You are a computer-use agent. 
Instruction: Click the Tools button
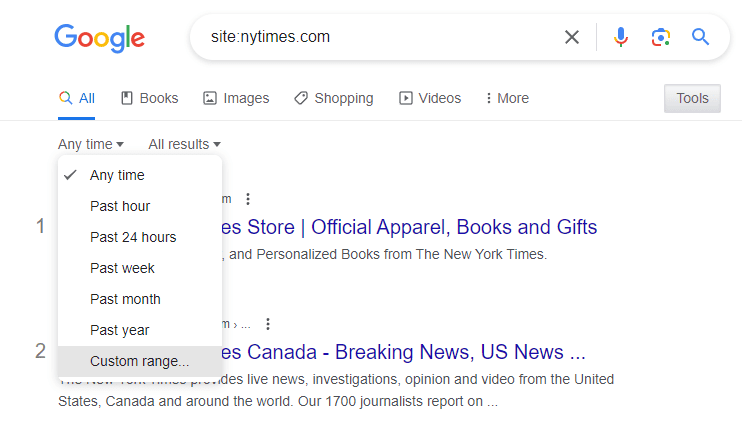tap(692, 98)
